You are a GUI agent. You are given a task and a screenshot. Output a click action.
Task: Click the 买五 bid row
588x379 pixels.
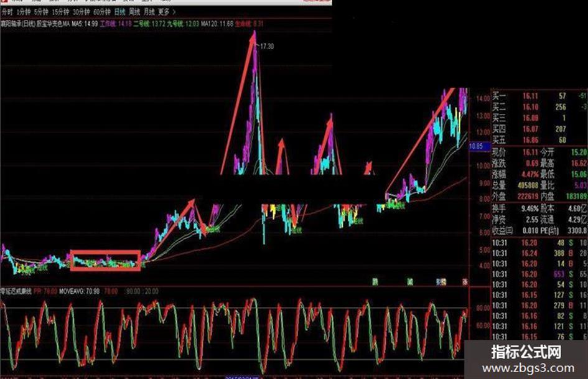click(x=539, y=140)
